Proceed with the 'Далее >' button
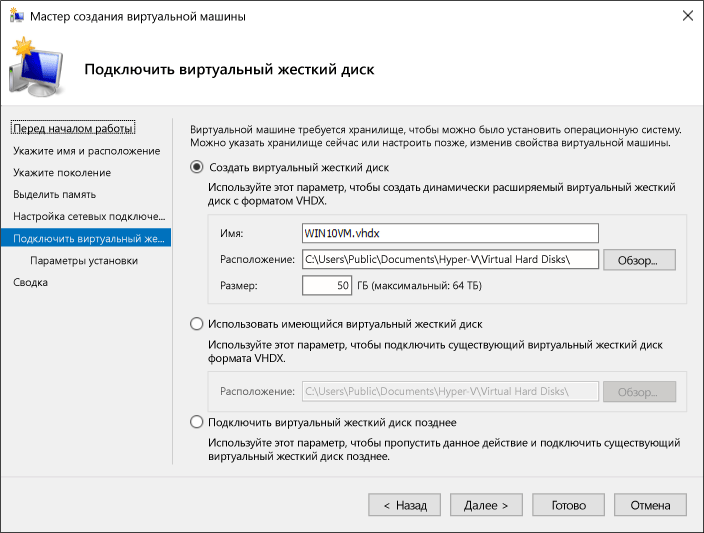The image size is (704, 533). [x=487, y=505]
